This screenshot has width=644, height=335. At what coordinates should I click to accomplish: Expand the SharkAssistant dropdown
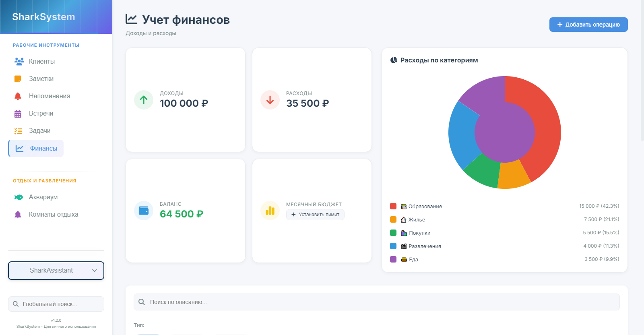point(56,271)
